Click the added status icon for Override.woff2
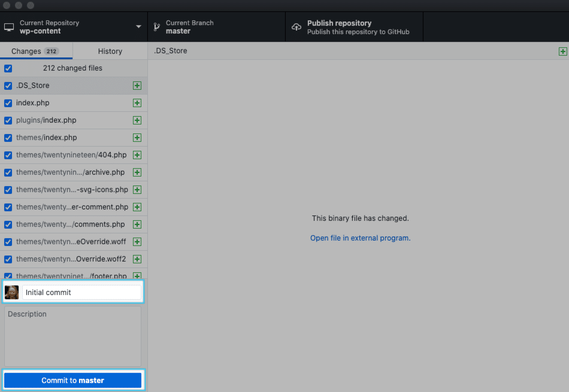This screenshot has height=392, width=569. pos(137,259)
